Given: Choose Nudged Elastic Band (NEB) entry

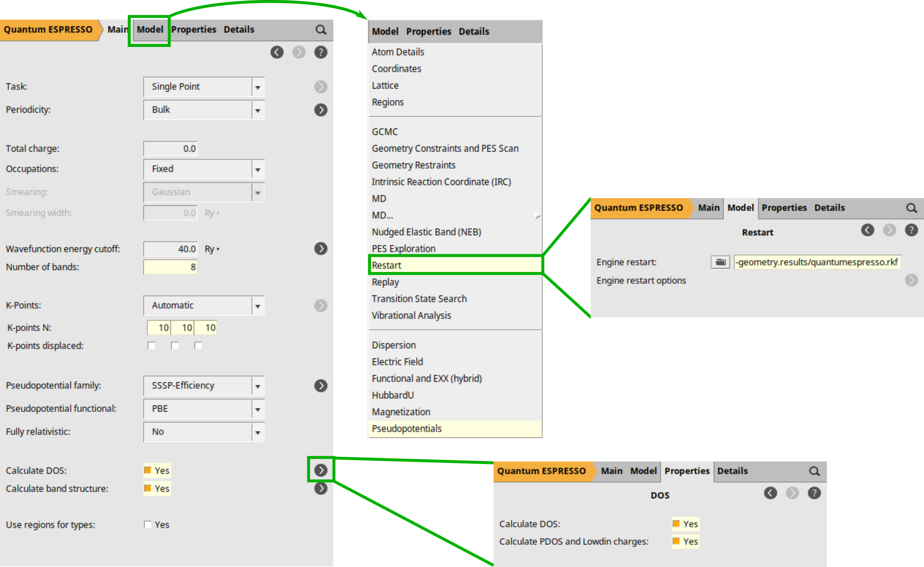Looking at the screenshot, I should point(455,232).
